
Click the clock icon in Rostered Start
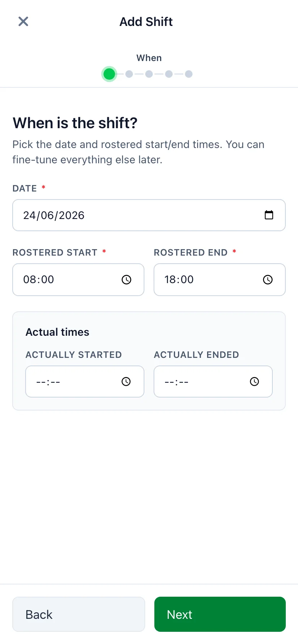tap(126, 280)
